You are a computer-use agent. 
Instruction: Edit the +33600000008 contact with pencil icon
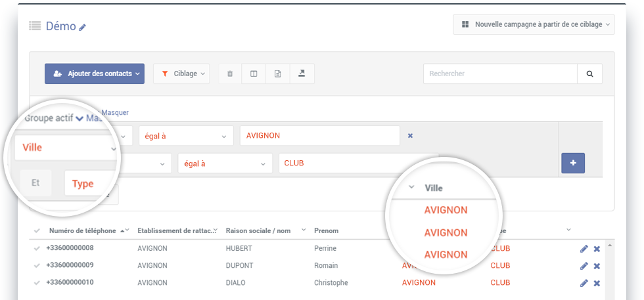point(584,249)
